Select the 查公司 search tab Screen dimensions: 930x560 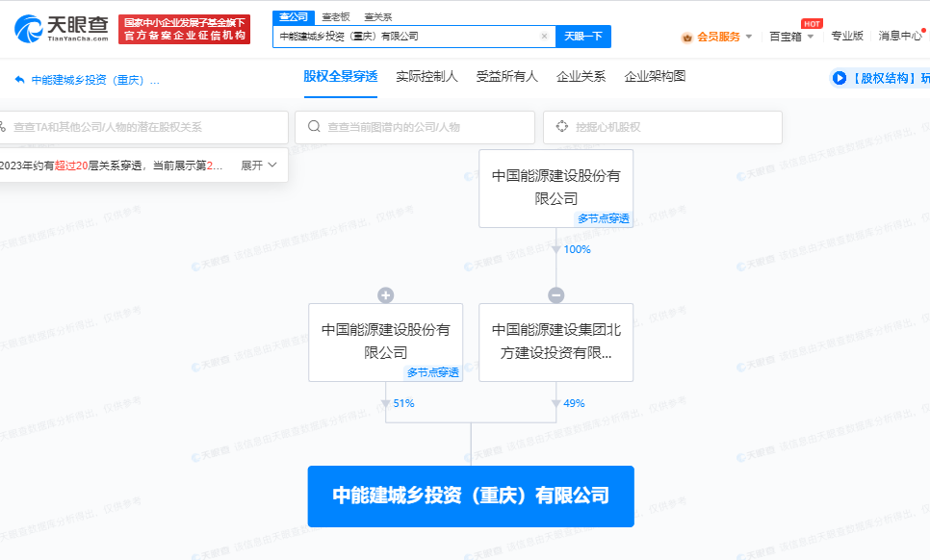(294, 17)
